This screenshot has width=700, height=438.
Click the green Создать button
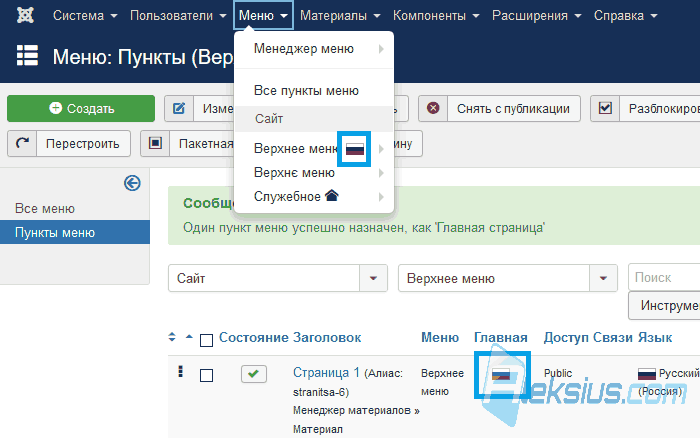[x=81, y=108]
